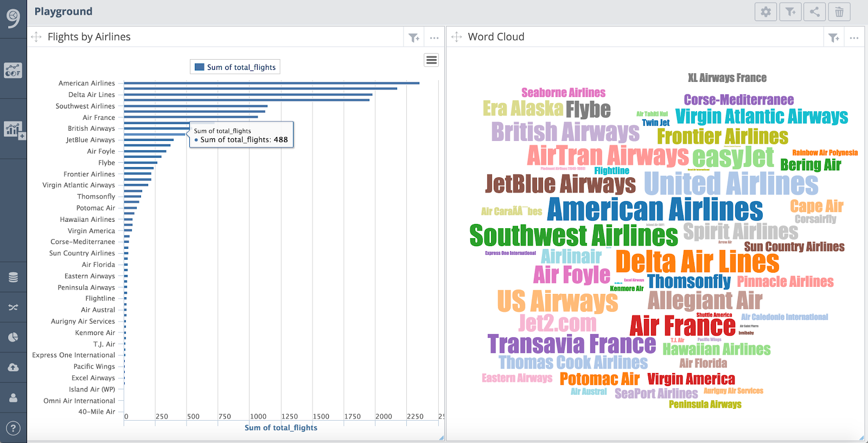Click Cape Air in the word cloud
This screenshot has height=443, width=868.
[817, 206]
